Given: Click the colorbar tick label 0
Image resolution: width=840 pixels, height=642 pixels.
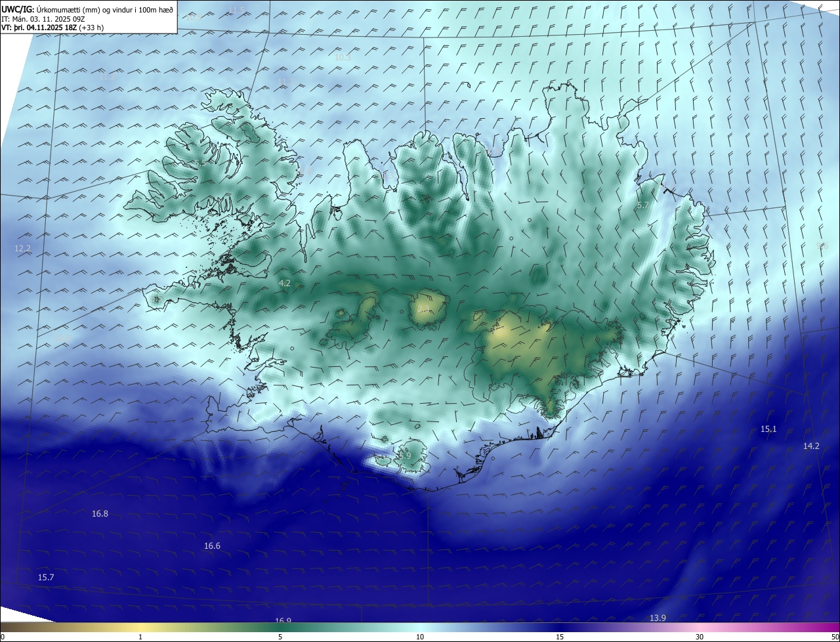Looking at the screenshot, I should [x=2, y=637].
